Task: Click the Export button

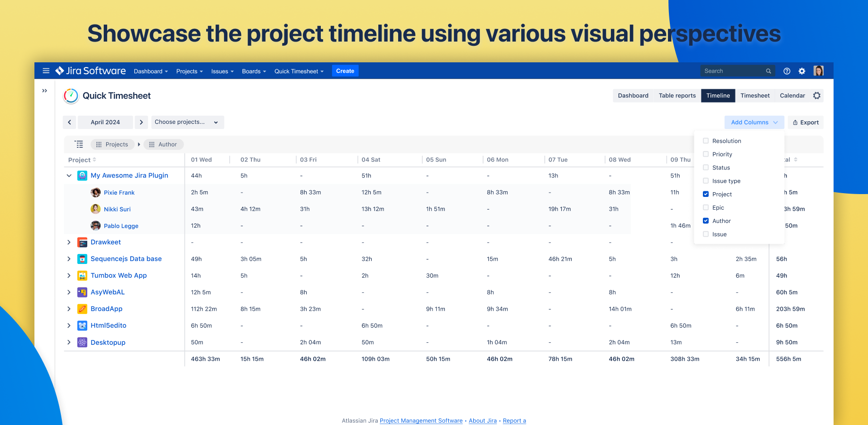Action: [x=806, y=122]
